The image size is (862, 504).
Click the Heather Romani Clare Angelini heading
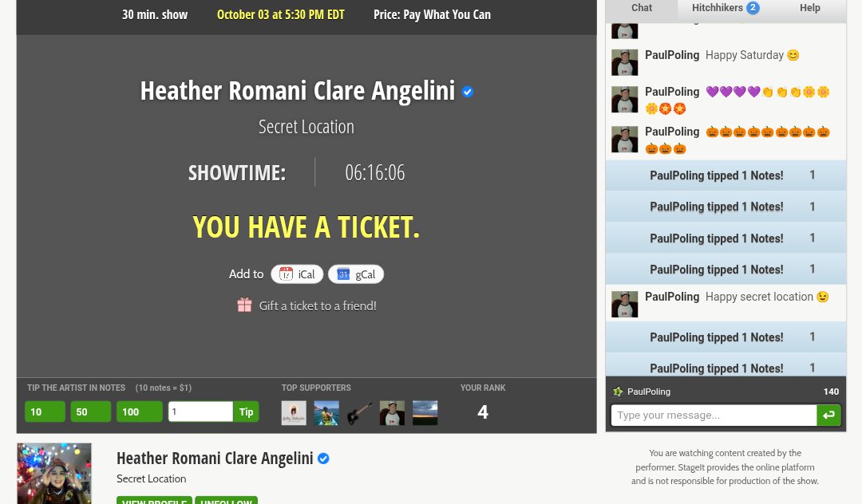point(298,91)
